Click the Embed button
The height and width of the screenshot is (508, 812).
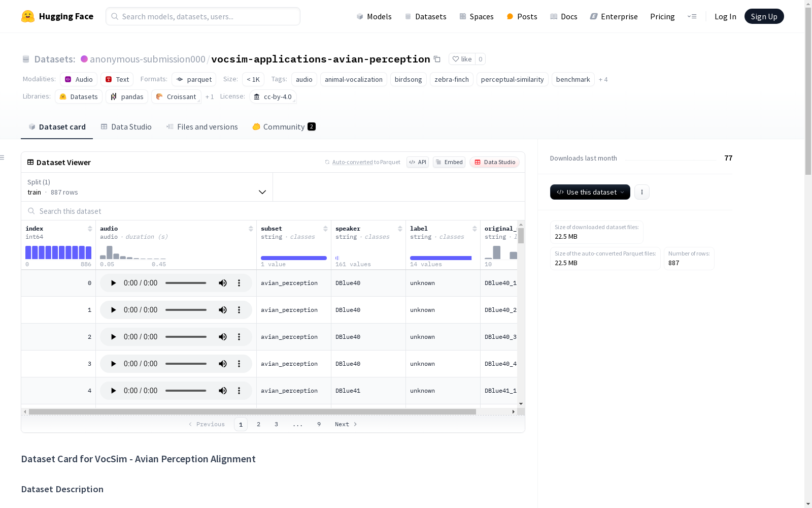click(449, 162)
